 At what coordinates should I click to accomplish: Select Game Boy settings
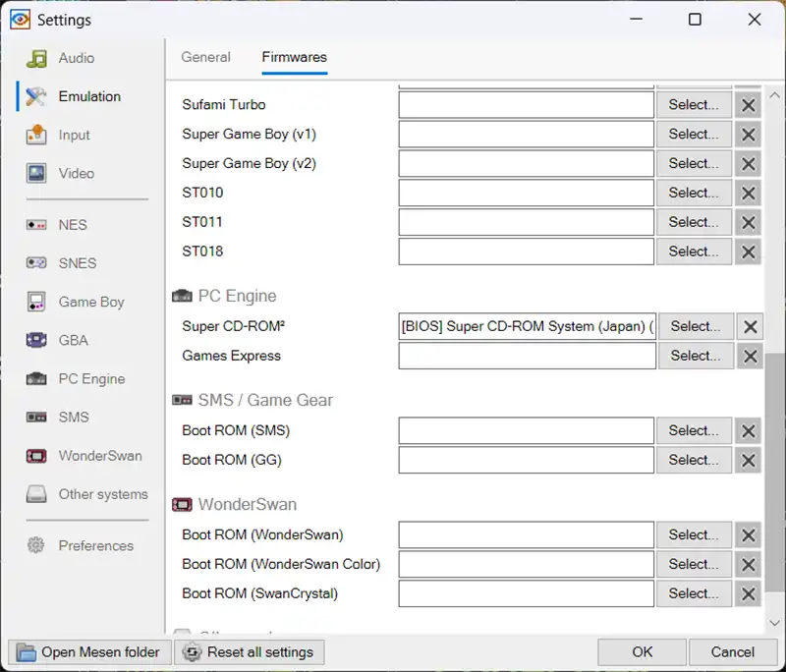pos(90,302)
